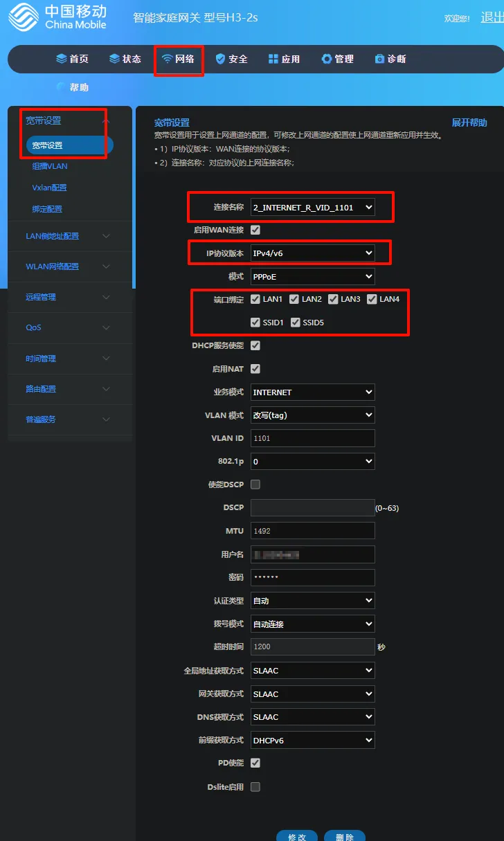Click the 应用 grid icon

(x=273, y=59)
